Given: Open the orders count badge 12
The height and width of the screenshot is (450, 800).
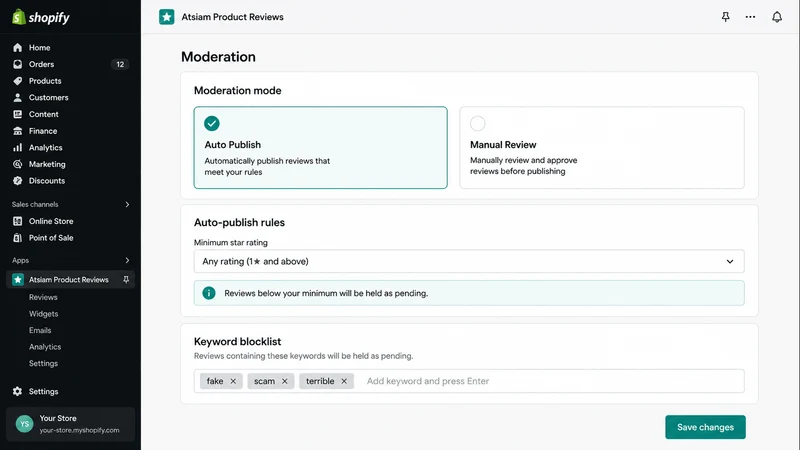Looking at the screenshot, I should 120,64.
